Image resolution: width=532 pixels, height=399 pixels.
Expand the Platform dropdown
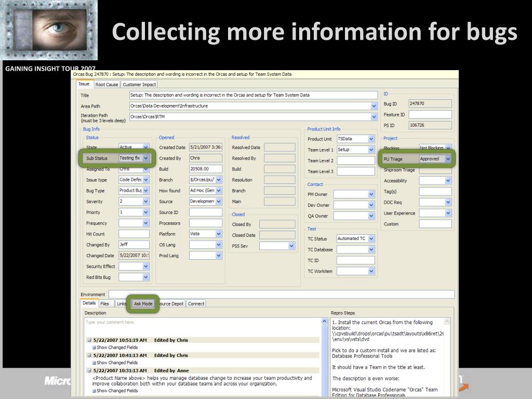coord(219,234)
